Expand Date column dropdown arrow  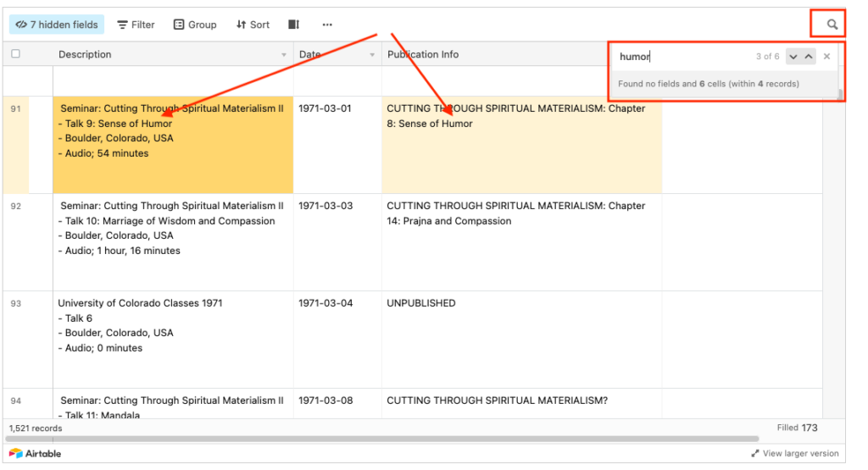372,55
